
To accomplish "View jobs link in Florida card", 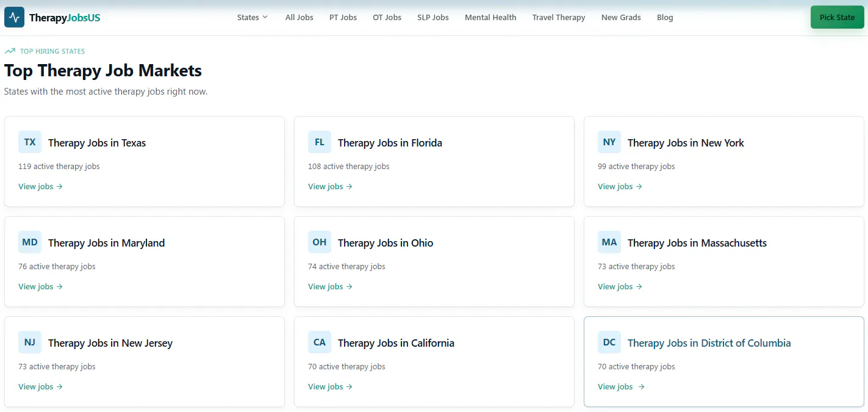I will 331,186.
